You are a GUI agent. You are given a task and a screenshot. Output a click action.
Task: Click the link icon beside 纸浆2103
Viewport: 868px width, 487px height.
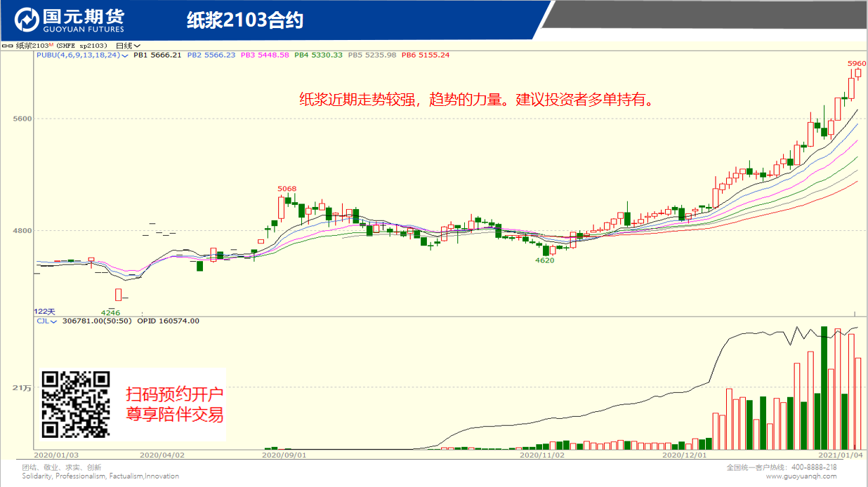pos(8,46)
